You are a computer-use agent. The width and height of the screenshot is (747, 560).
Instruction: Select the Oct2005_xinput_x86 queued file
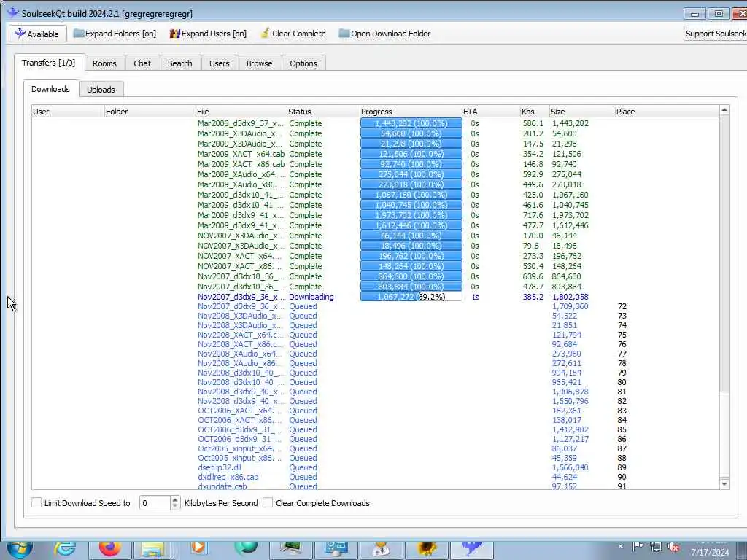(239, 458)
